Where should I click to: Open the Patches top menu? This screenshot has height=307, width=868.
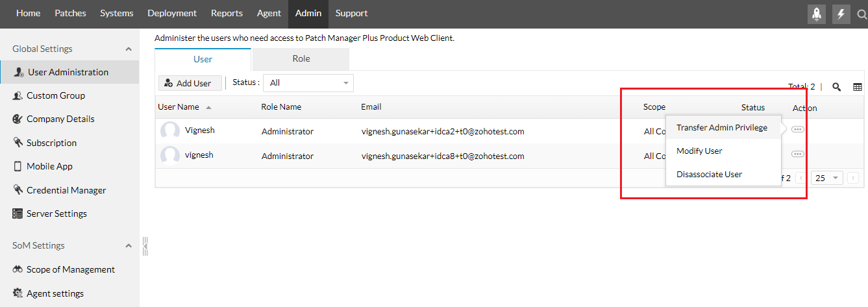click(x=70, y=13)
